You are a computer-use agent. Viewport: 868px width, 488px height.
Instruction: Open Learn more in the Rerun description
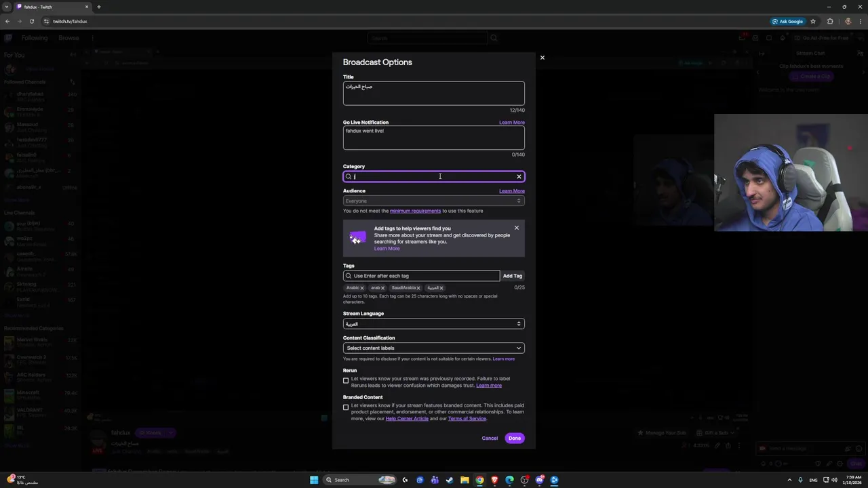pos(489,386)
